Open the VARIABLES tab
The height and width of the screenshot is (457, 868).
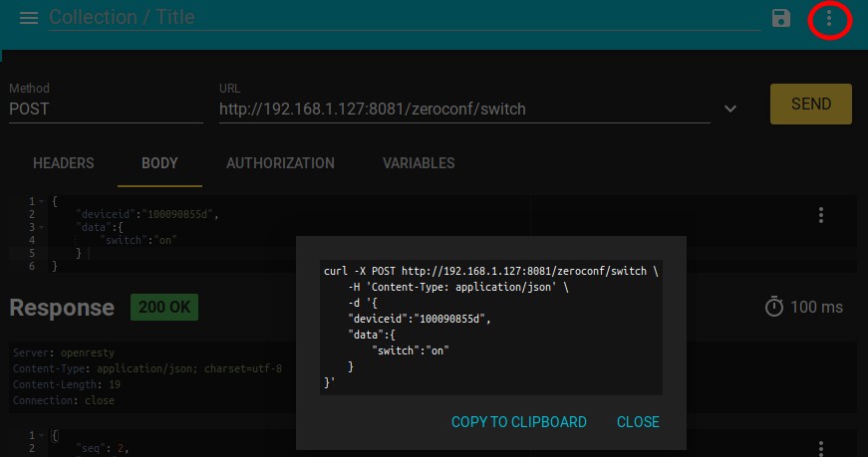419,163
